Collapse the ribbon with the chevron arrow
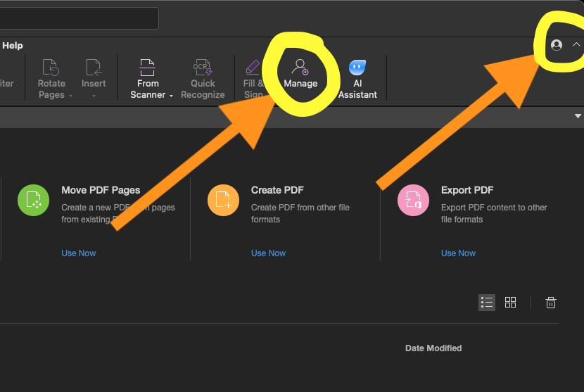Viewport: 584px width, 392px height. click(576, 45)
